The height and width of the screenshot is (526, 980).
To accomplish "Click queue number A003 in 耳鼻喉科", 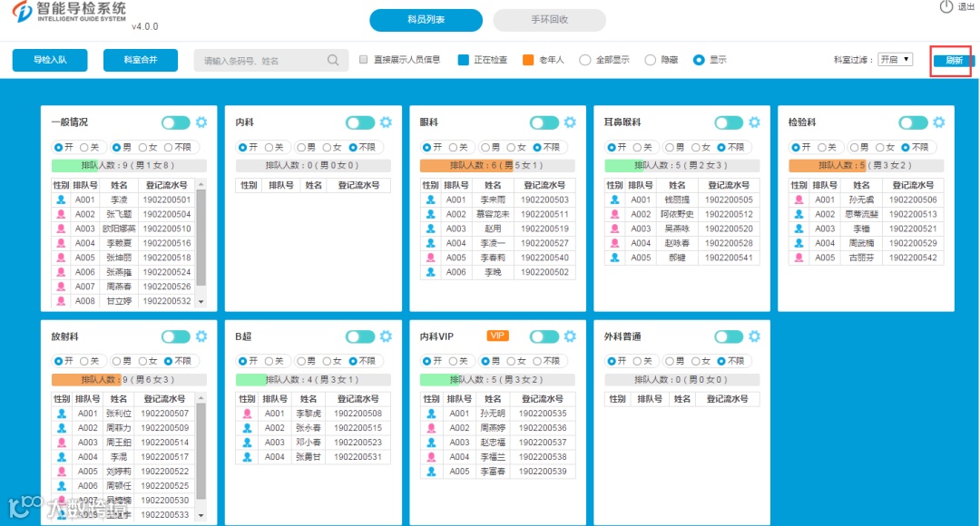I will point(641,229).
